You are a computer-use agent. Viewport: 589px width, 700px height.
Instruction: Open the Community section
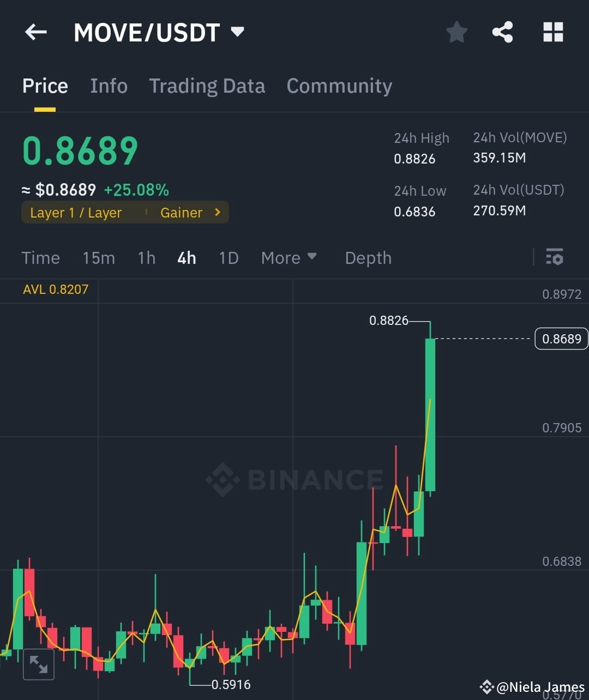[x=339, y=86]
